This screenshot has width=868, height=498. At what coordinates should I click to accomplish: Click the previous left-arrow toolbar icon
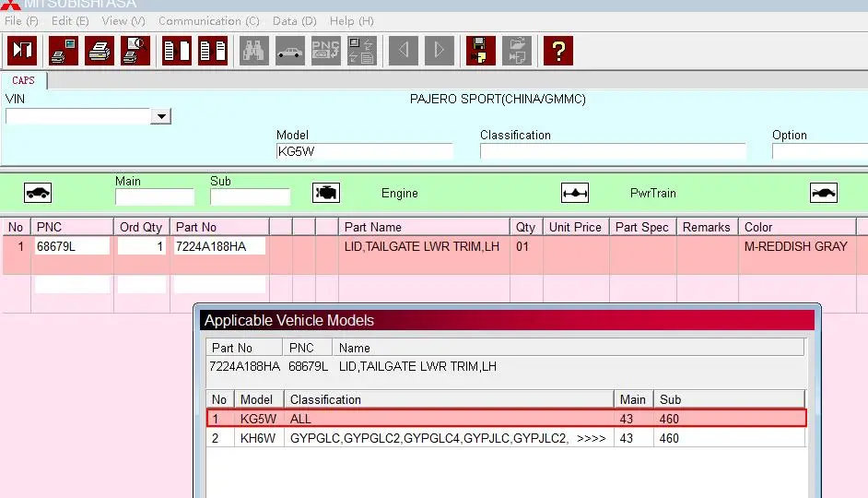(x=404, y=51)
